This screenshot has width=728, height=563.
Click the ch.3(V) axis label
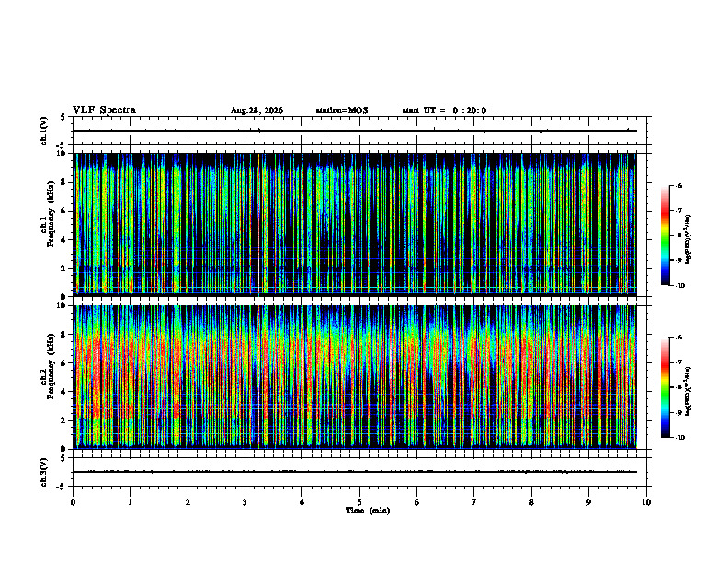pos(43,473)
